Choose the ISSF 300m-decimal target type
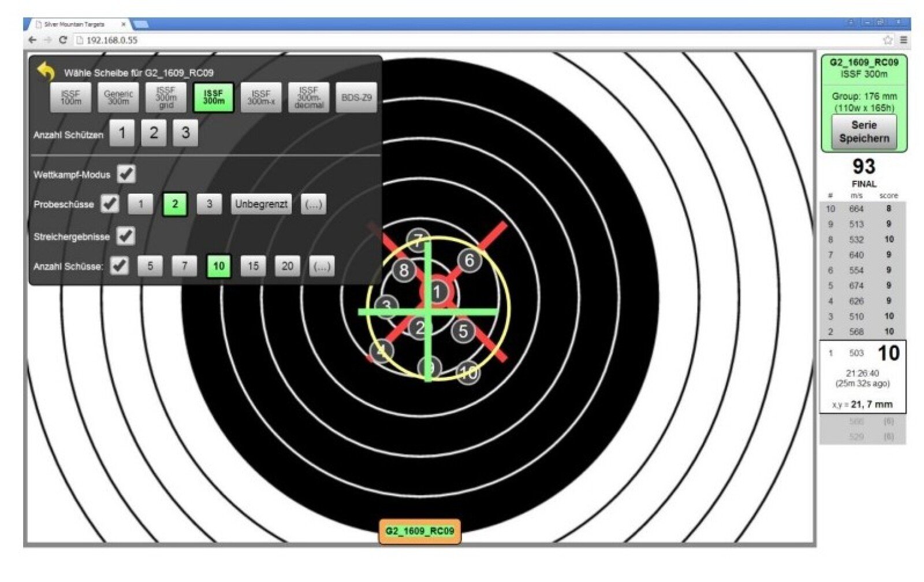The image size is (924, 582). tap(308, 98)
